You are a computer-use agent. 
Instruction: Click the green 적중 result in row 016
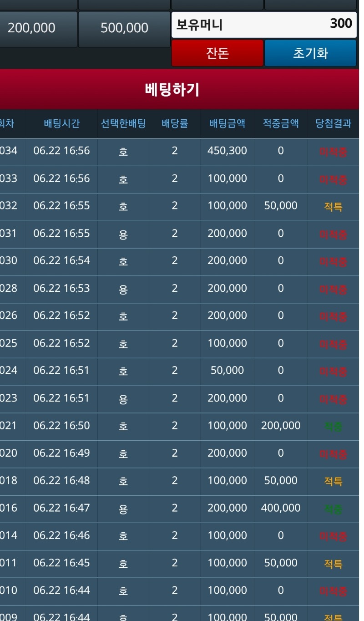tap(333, 509)
